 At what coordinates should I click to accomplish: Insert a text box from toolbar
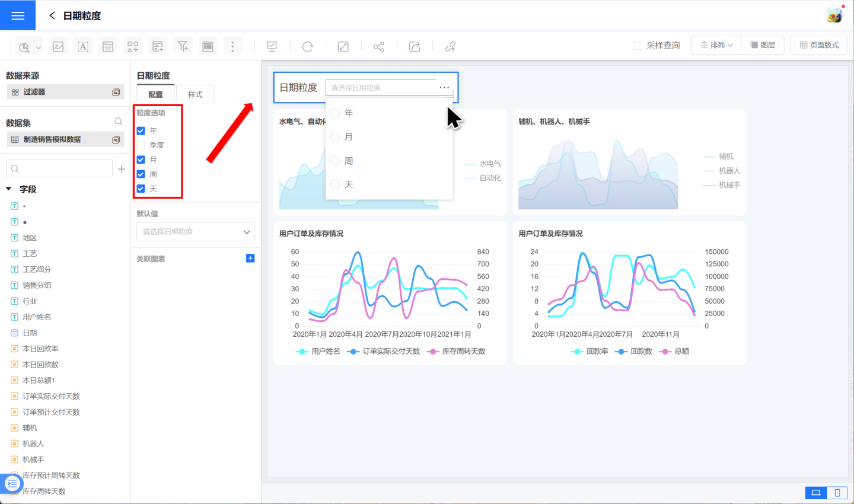point(83,46)
